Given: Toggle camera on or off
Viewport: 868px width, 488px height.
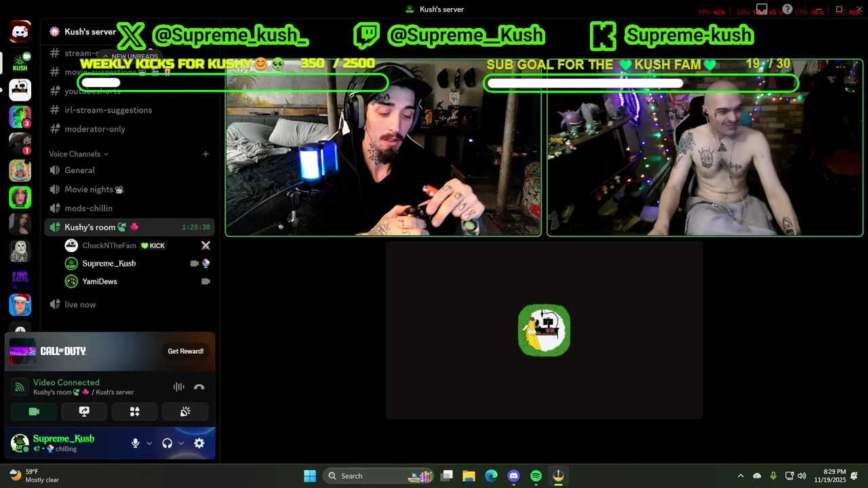Looking at the screenshot, I should [34, 411].
